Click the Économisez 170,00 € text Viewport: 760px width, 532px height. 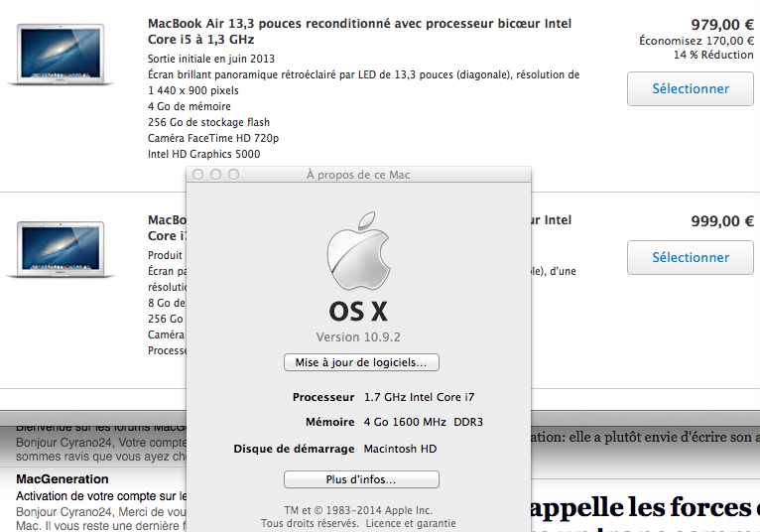[697, 41]
